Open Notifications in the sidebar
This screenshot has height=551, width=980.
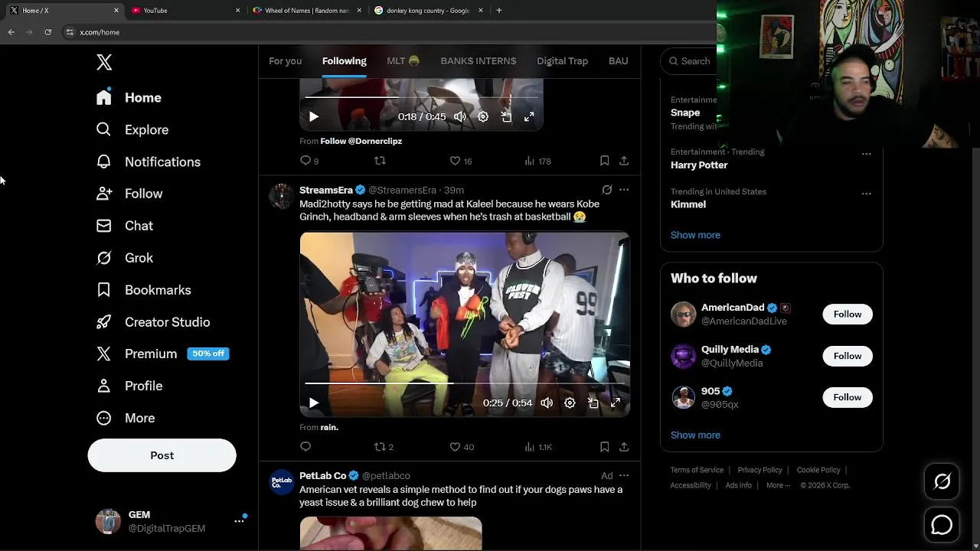click(149, 161)
